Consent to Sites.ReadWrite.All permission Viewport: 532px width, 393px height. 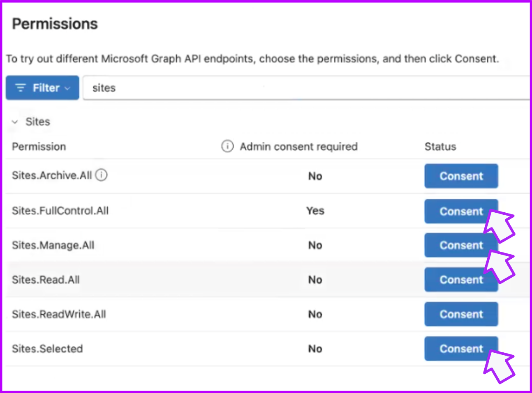(x=461, y=314)
